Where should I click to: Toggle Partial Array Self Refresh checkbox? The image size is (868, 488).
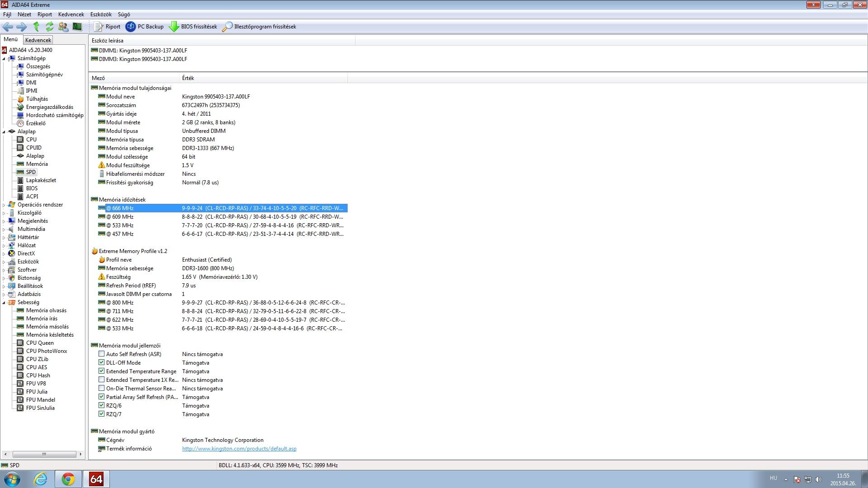click(x=101, y=397)
